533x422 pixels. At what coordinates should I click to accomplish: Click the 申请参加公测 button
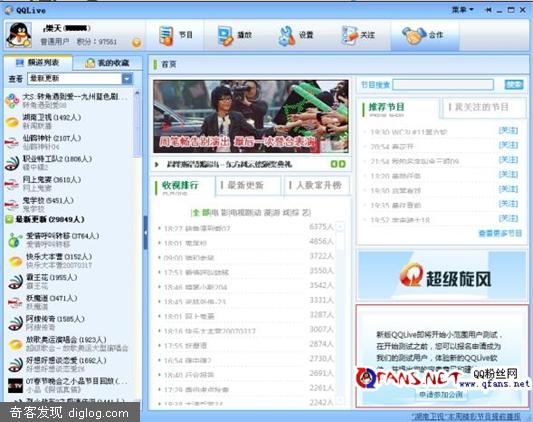(x=441, y=395)
